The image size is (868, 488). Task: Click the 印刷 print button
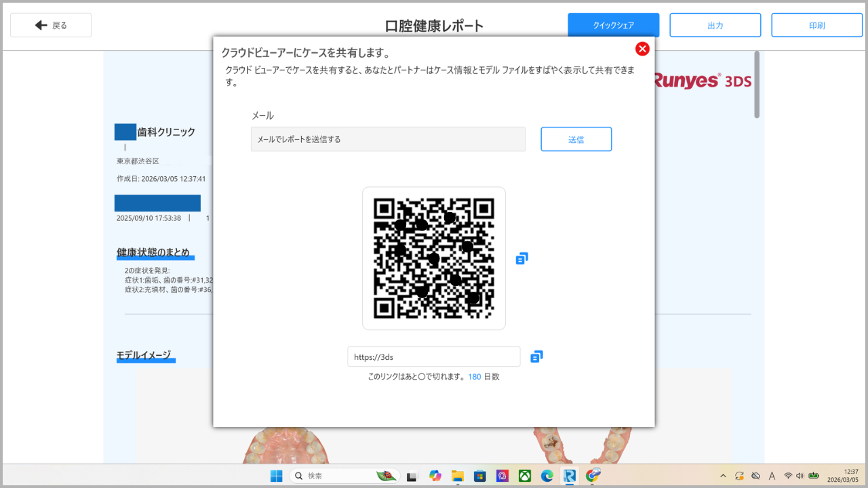coord(816,25)
